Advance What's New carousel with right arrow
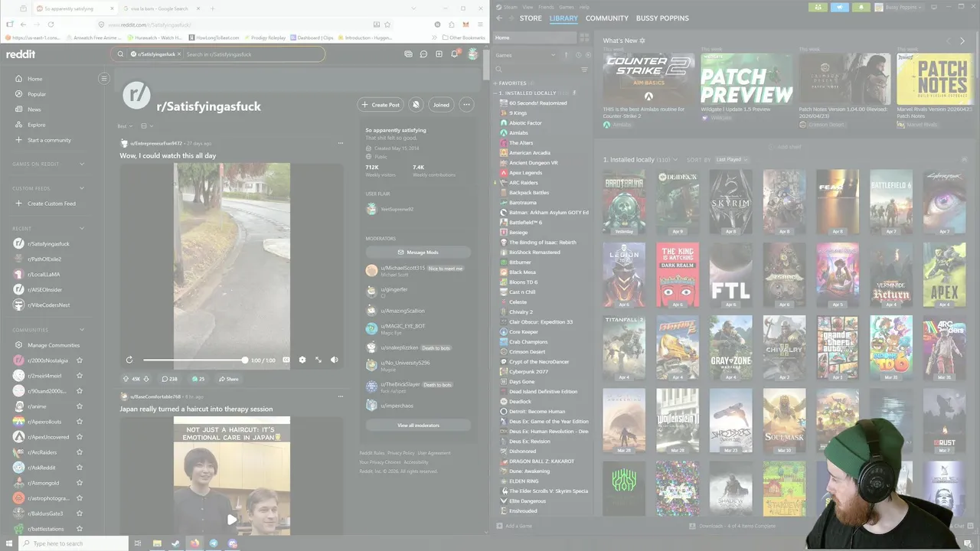 click(962, 41)
